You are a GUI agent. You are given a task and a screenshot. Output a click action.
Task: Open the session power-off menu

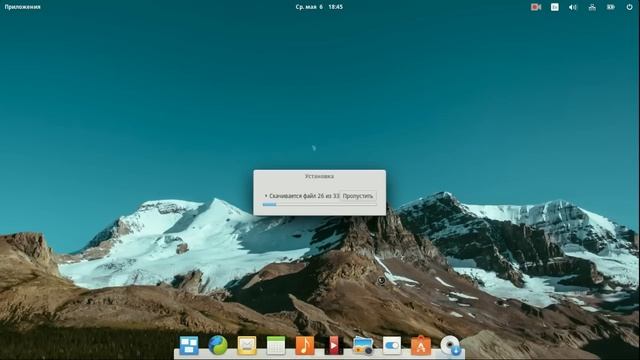click(629, 7)
